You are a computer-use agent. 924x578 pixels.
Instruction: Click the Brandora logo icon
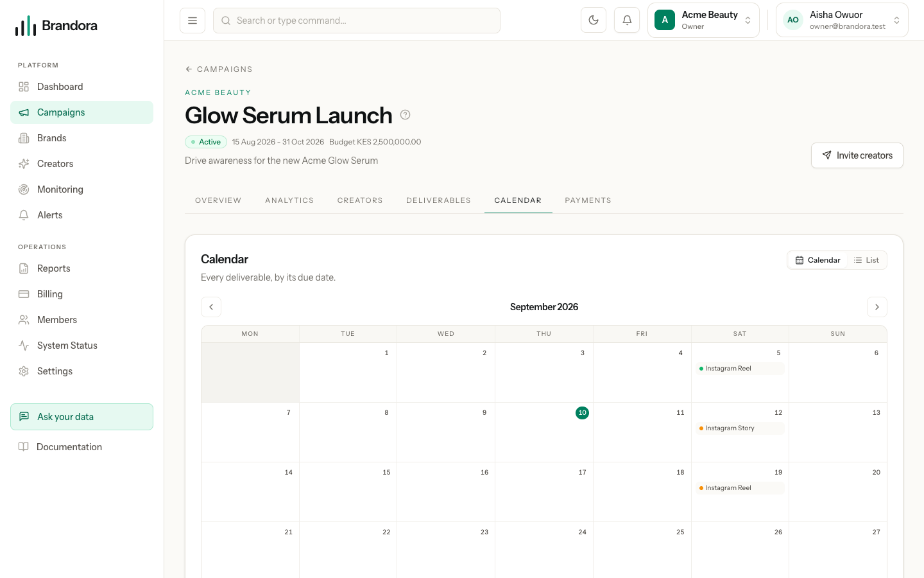(x=26, y=26)
